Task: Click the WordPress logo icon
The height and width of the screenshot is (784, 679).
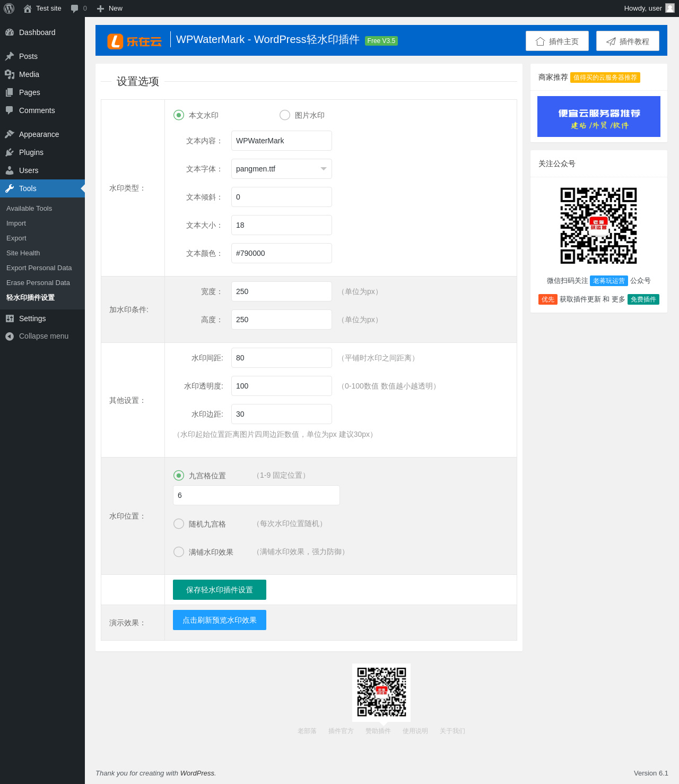Action: coord(9,8)
